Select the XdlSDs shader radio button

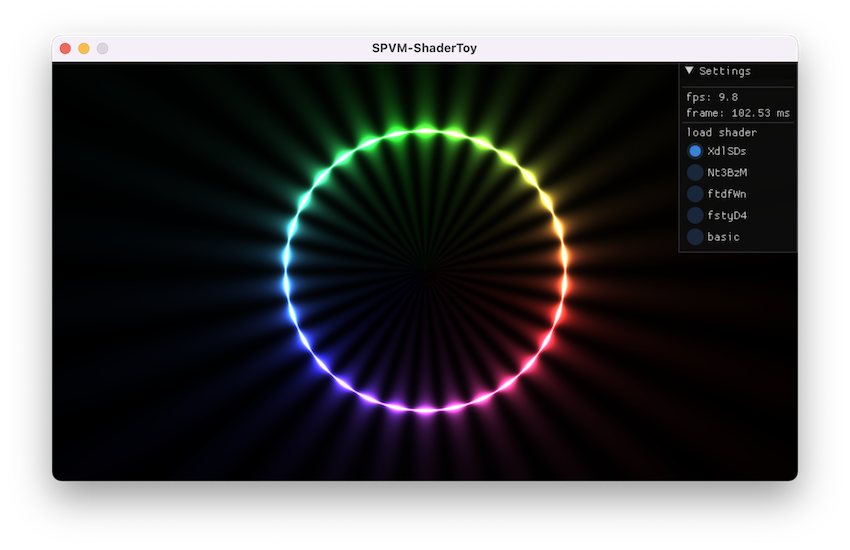(x=695, y=151)
